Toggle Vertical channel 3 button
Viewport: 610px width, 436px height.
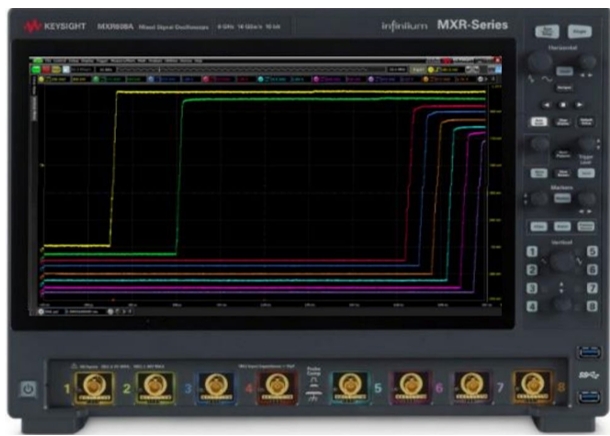(x=532, y=288)
